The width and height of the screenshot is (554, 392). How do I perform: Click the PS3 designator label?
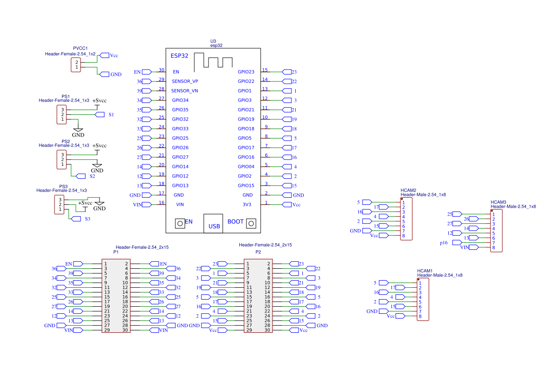(63, 186)
